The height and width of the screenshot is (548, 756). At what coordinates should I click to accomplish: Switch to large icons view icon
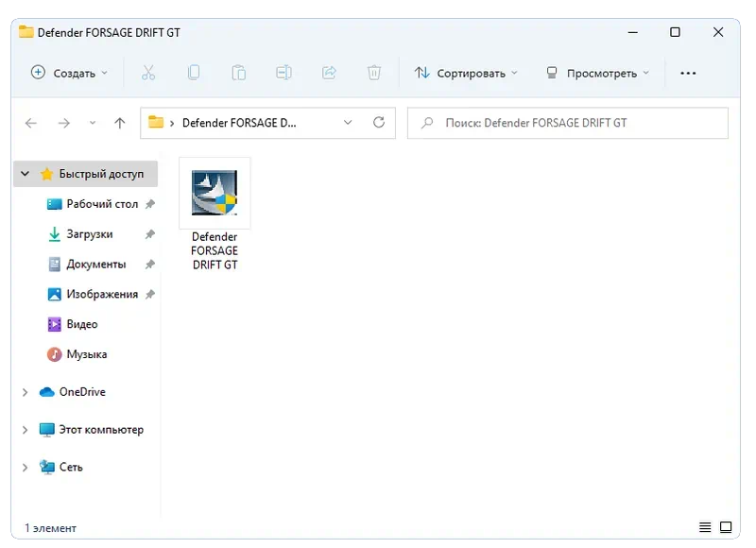(726, 527)
